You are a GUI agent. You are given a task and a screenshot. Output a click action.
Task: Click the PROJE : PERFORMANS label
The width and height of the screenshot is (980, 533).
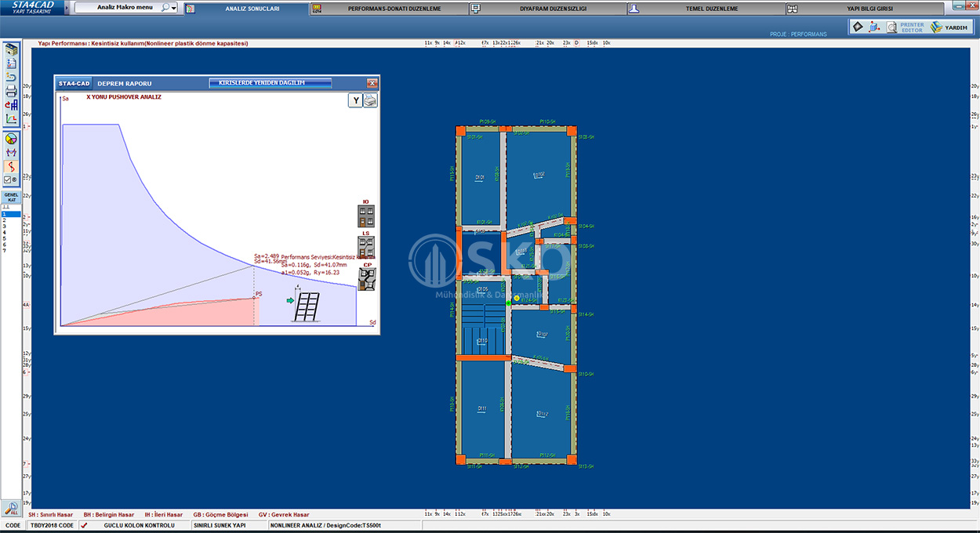(x=798, y=34)
